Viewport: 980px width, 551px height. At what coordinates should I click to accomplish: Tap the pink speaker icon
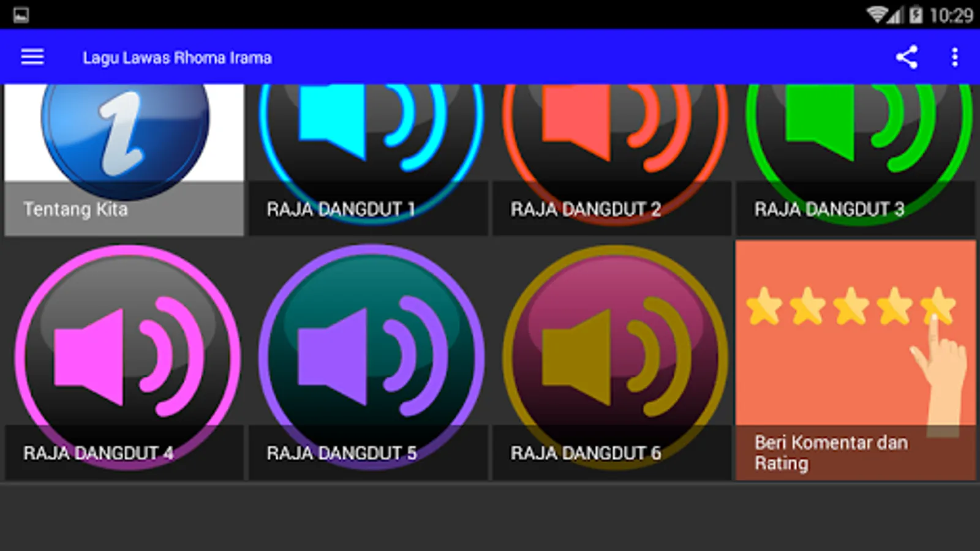coord(127,358)
